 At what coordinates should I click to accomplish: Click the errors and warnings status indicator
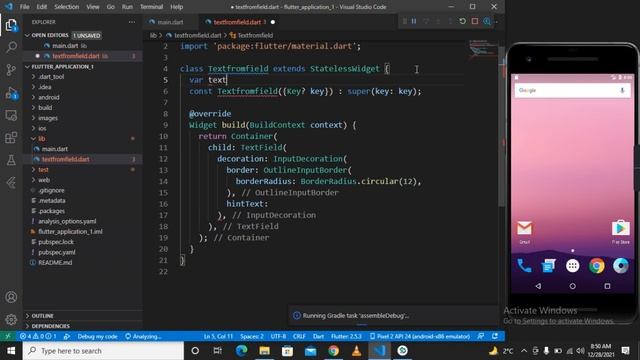[38, 336]
